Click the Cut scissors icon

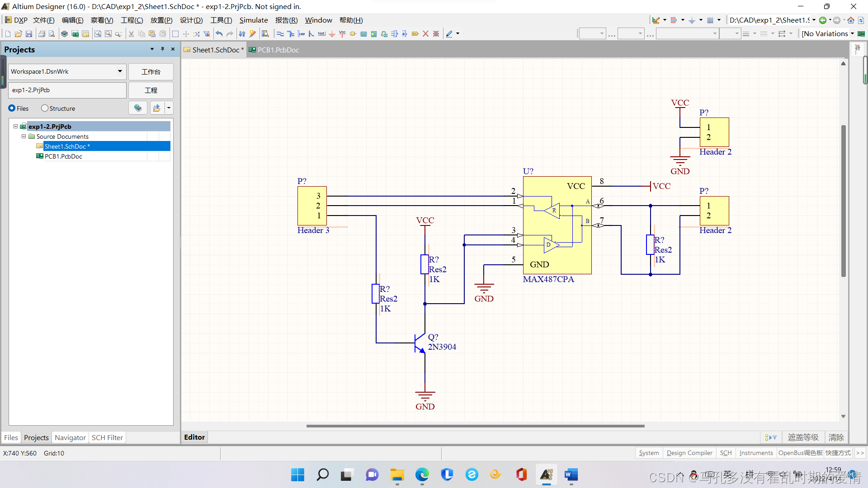tap(131, 34)
